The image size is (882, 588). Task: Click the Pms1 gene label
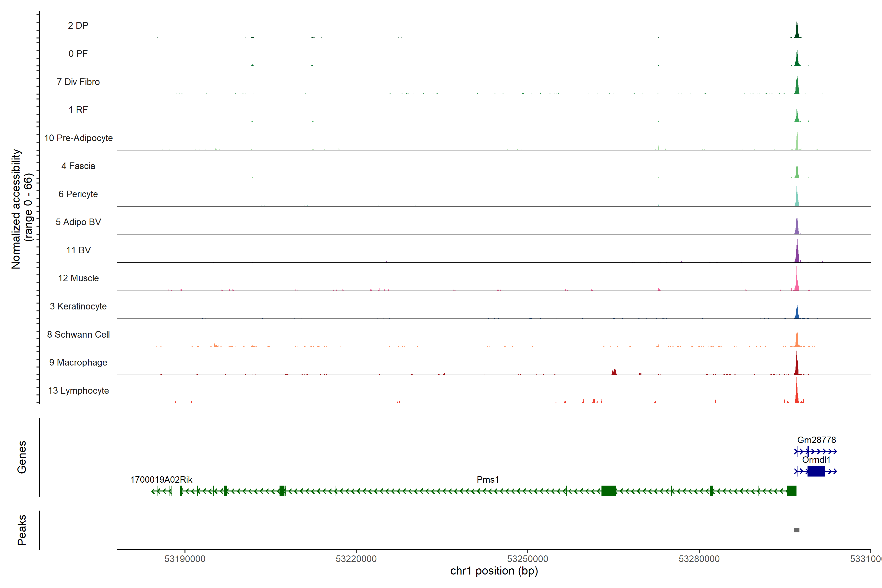488,480
